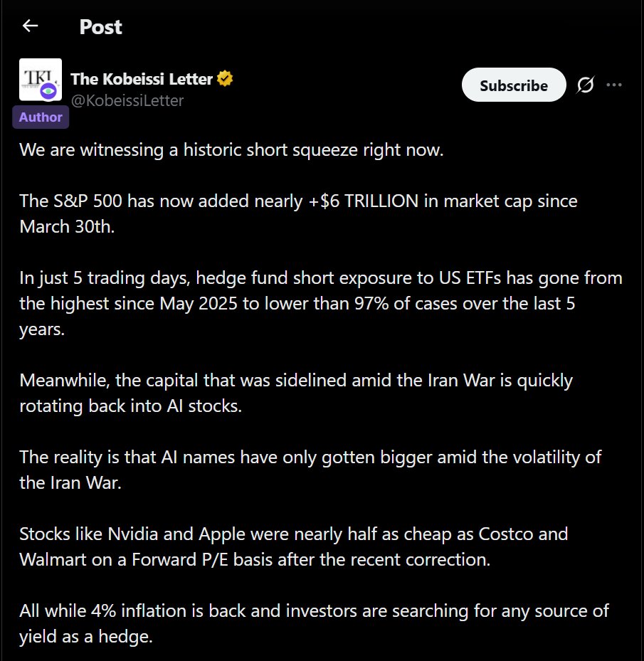This screenshot has height=661, width=644.
Task: Open The Kobeissi Letter display name link
Action: point(142,79)
